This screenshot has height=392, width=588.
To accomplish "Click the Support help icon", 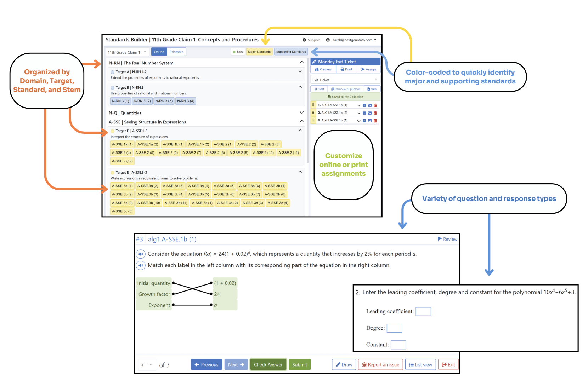I will pos(304,40).
